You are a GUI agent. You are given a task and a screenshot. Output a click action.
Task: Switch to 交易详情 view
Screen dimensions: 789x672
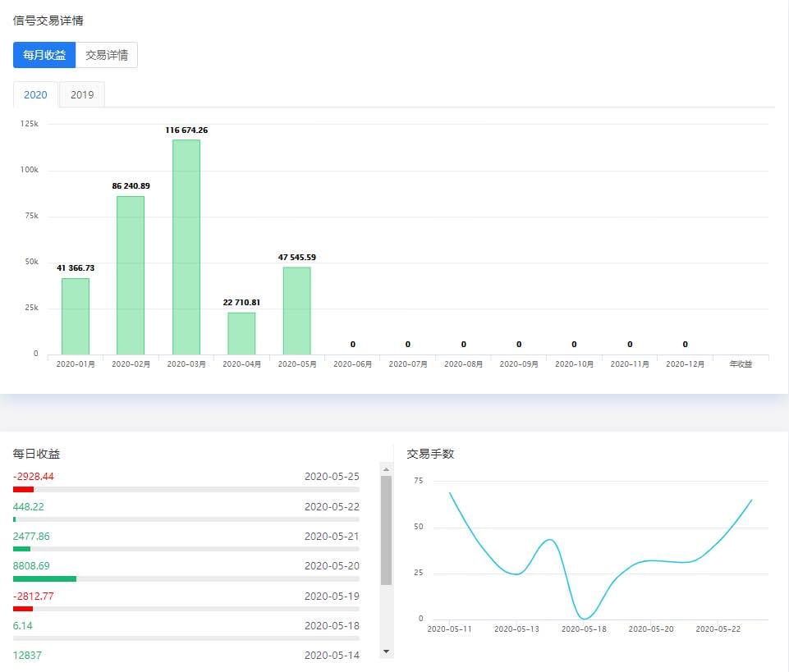pos(107,55)
